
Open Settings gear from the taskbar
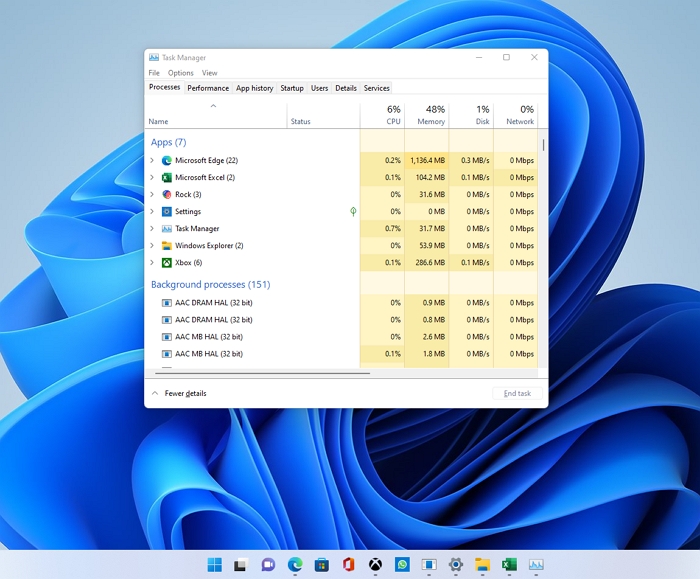(x=456, y=565)
